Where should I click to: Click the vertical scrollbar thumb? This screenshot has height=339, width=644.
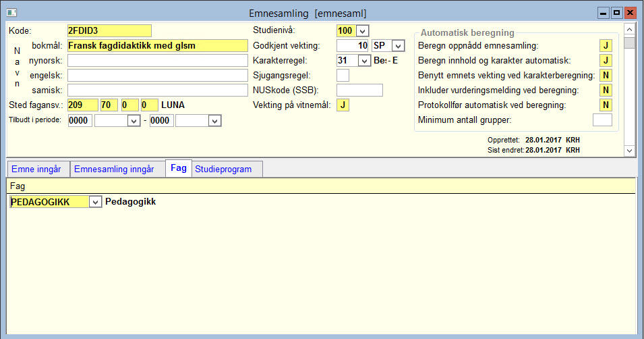tap(629, 43)
